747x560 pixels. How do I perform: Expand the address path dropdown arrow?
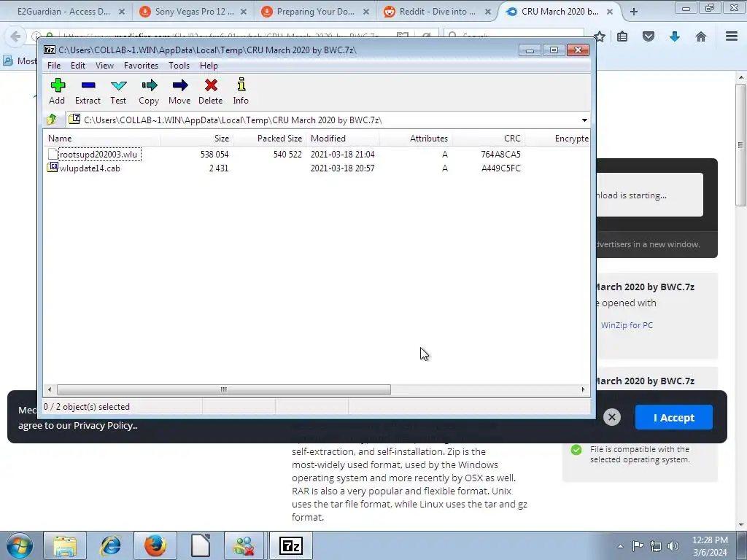point(584,120)
